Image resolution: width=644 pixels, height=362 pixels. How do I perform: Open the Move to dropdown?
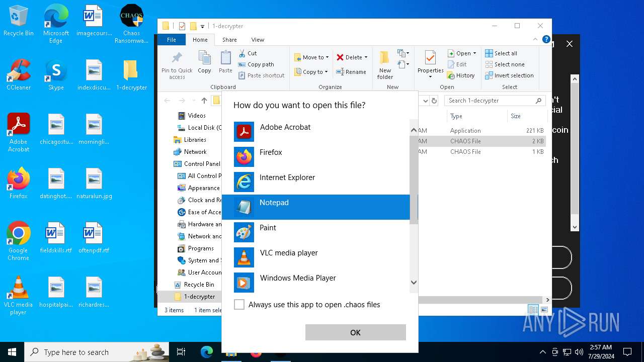coord(311,57)
